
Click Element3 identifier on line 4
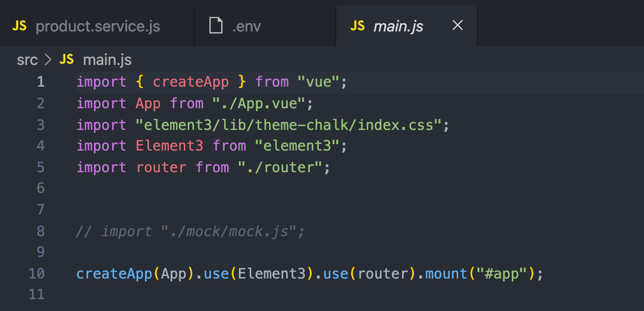169,146
